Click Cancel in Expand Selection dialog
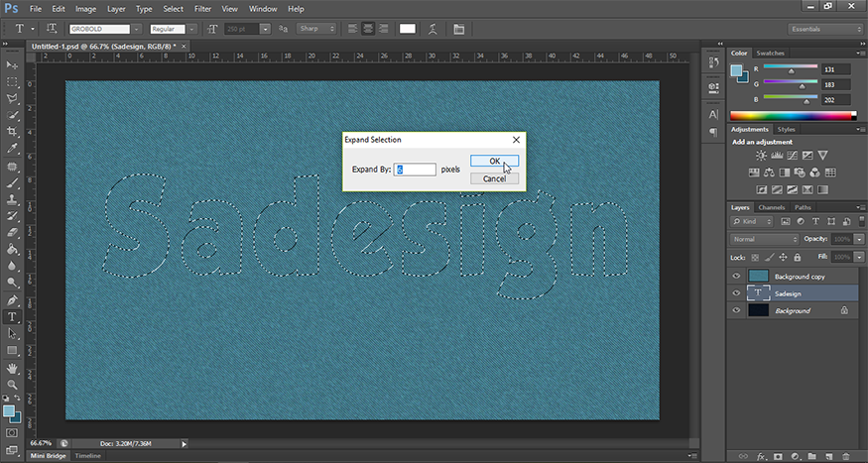Viewport: 868px width, 463px height. pyautogui.click(x=494, y=178)
